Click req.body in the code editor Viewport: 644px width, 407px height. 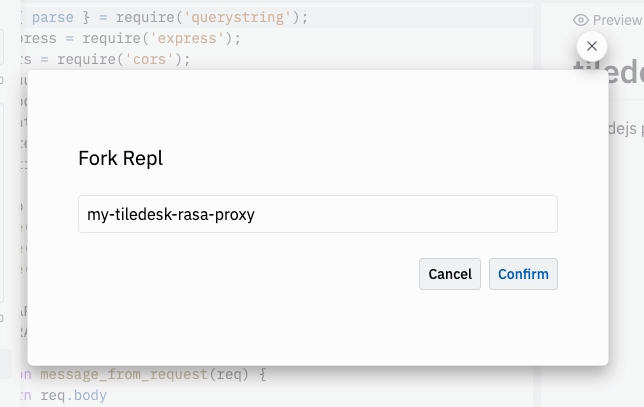(x=73, y=395)
